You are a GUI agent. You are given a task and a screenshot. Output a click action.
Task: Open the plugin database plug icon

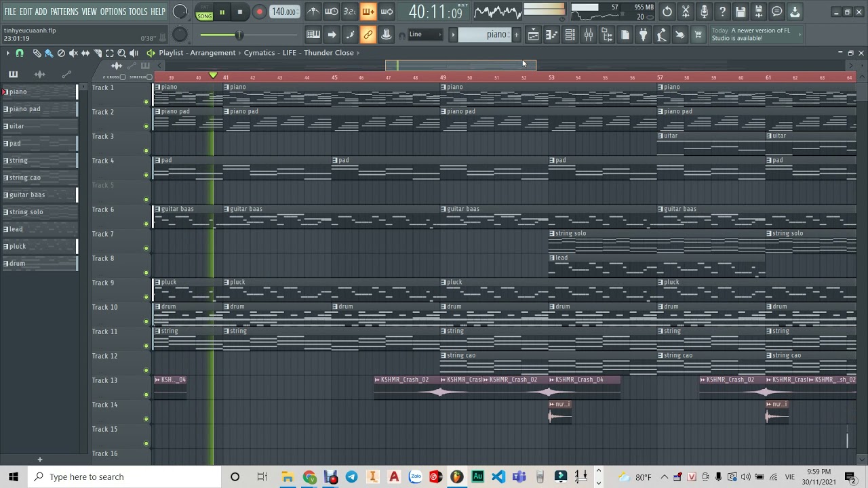click(x=644, y=35)
